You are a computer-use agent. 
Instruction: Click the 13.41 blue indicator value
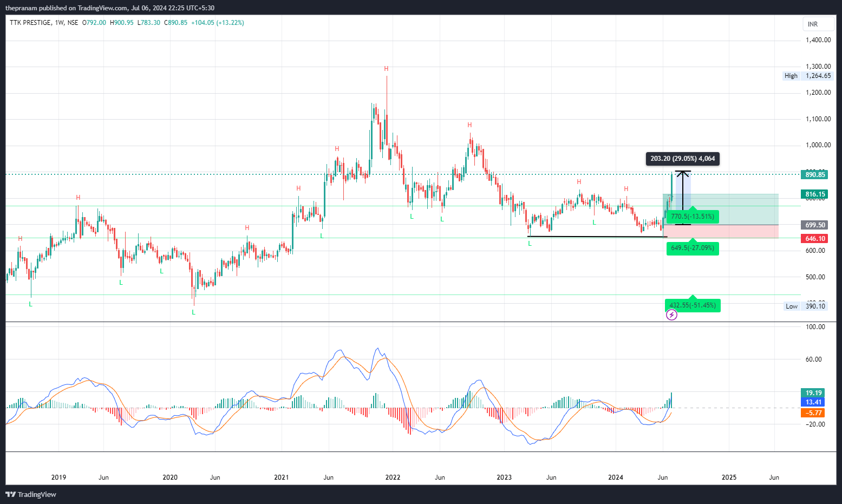click(813, 402)
